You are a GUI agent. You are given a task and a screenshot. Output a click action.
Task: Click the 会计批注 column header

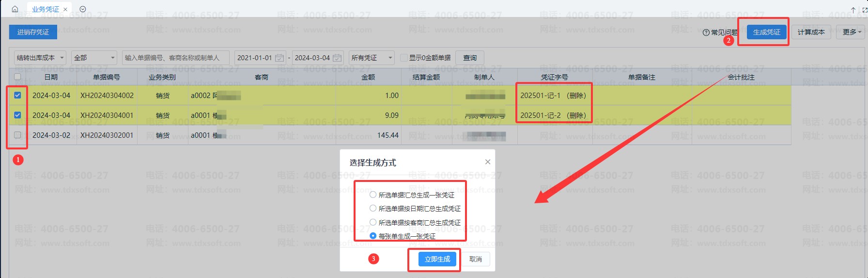741,77
